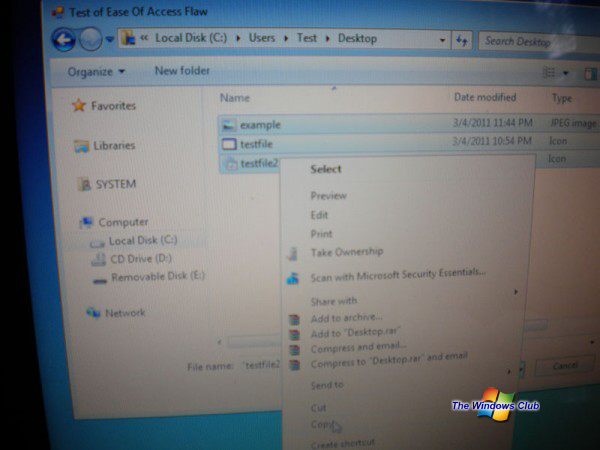
Task: Select Test in address breadcrumb
Action: click(x=307, y=38)
